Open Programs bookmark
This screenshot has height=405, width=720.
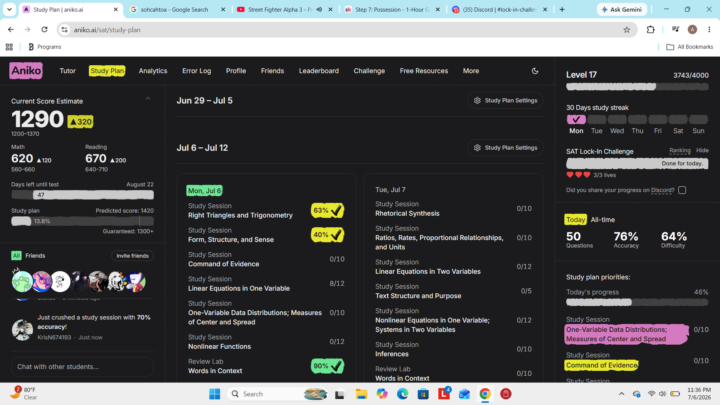pos(45,47)
